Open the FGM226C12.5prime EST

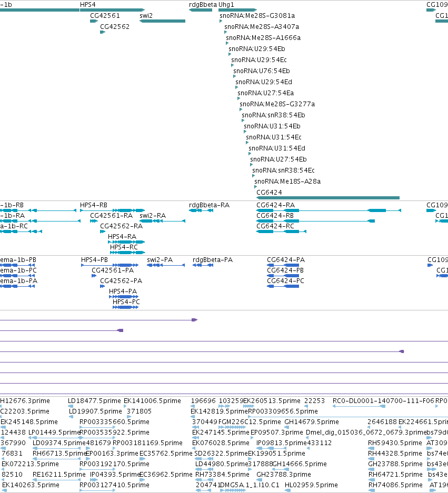click(232, 427)
